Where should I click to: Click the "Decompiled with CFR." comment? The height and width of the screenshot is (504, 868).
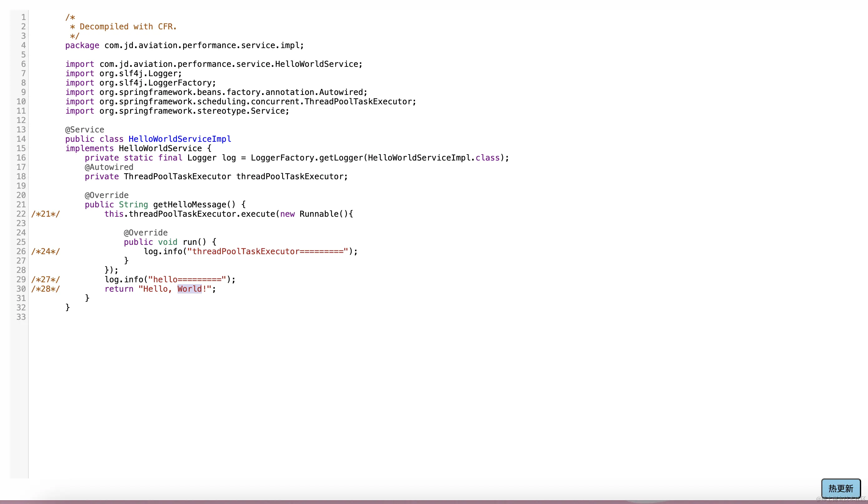pos(128,27)
